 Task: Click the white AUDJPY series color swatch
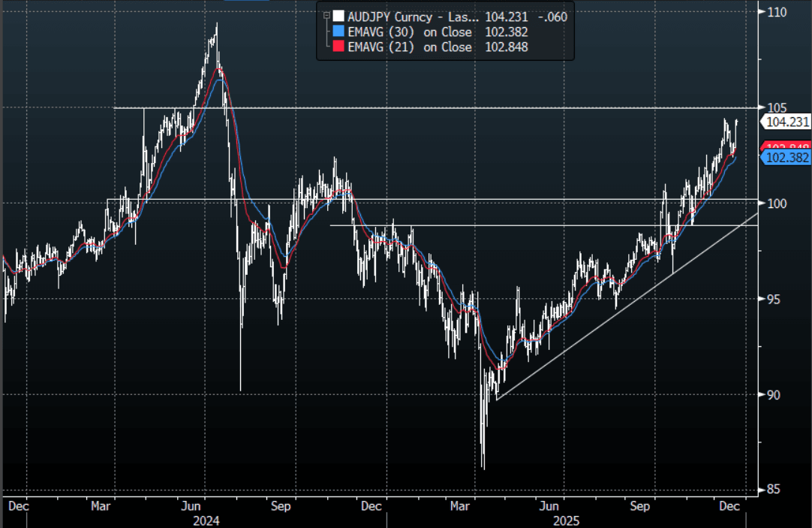click(x=339, y=16)
